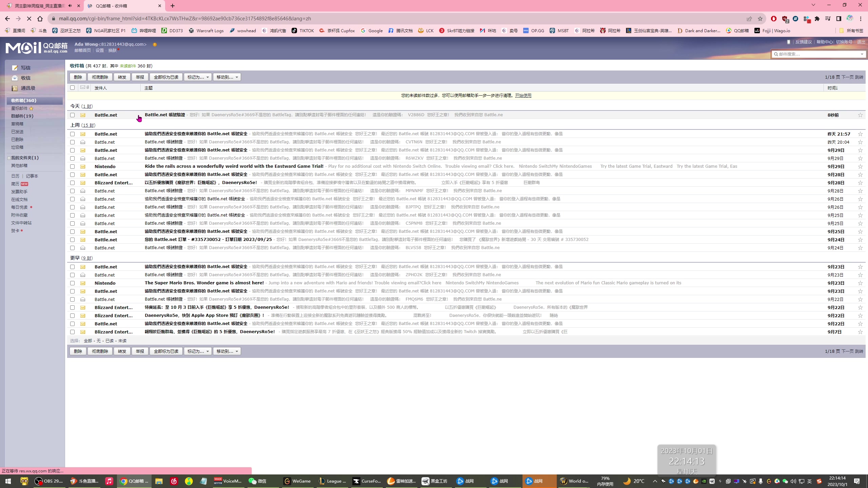868x488 pixels.
Task: Open the bottom 移动到... dropdown
Action: tap(227, 351)
